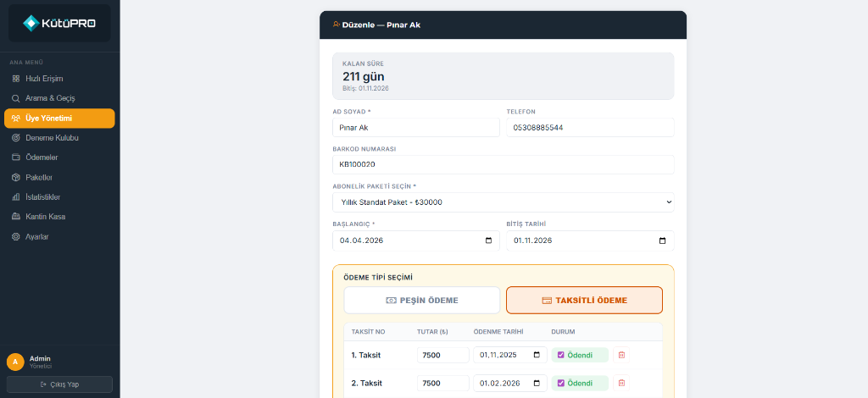This screenshot has height=398, width=868.
Task: Select Taksitli Ödeme payment type
Action: [x=584, y=300]
